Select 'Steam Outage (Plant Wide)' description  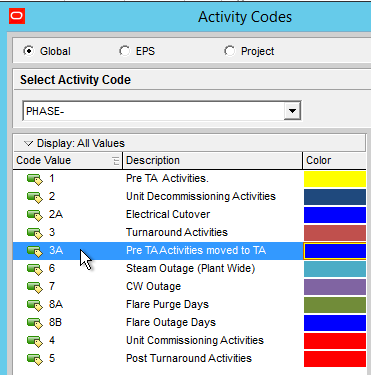tap(191, 268)
